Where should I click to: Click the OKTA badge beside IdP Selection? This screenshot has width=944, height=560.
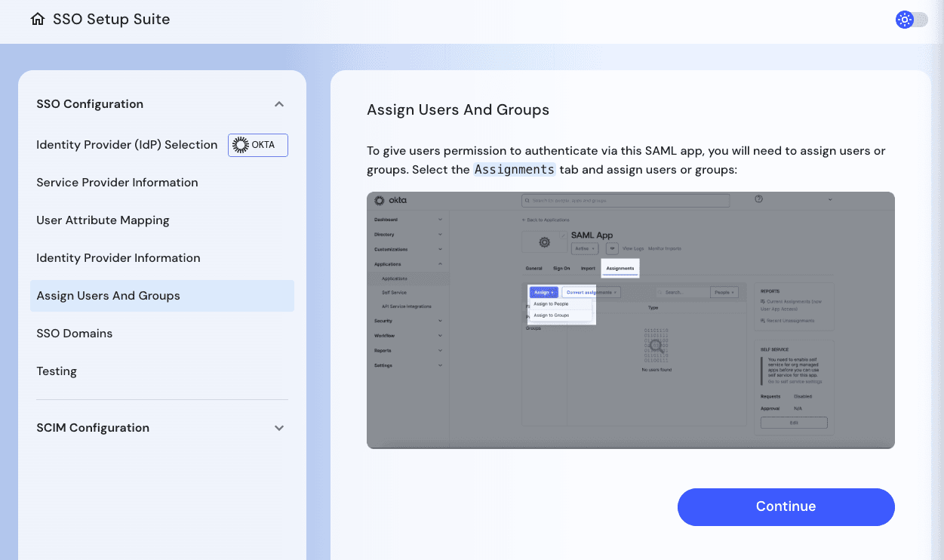[x=257, y=145]
